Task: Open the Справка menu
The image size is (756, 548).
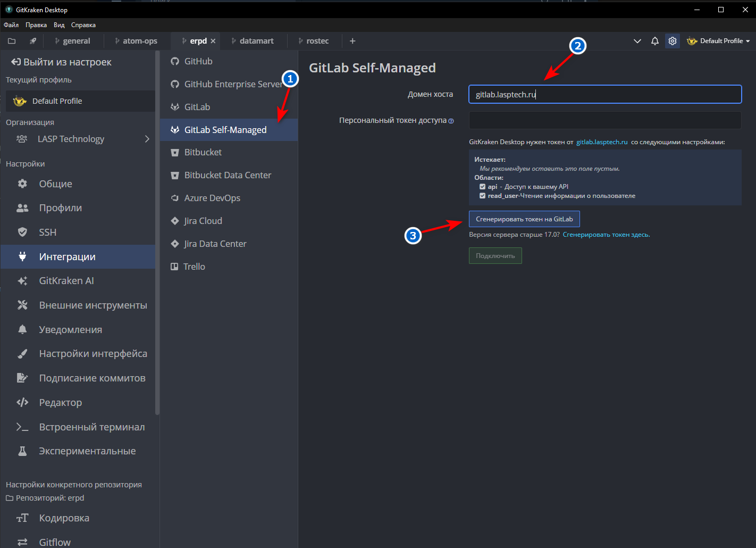Action: coord(83,25)
